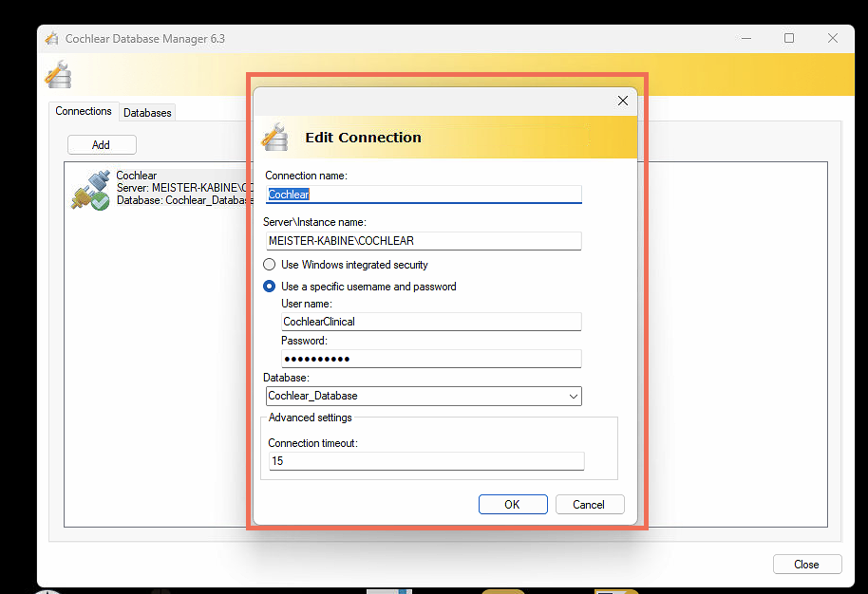Click the Cochlear Database Manager title bar icon
868x594 pixels.
click(x=51, y=39)
